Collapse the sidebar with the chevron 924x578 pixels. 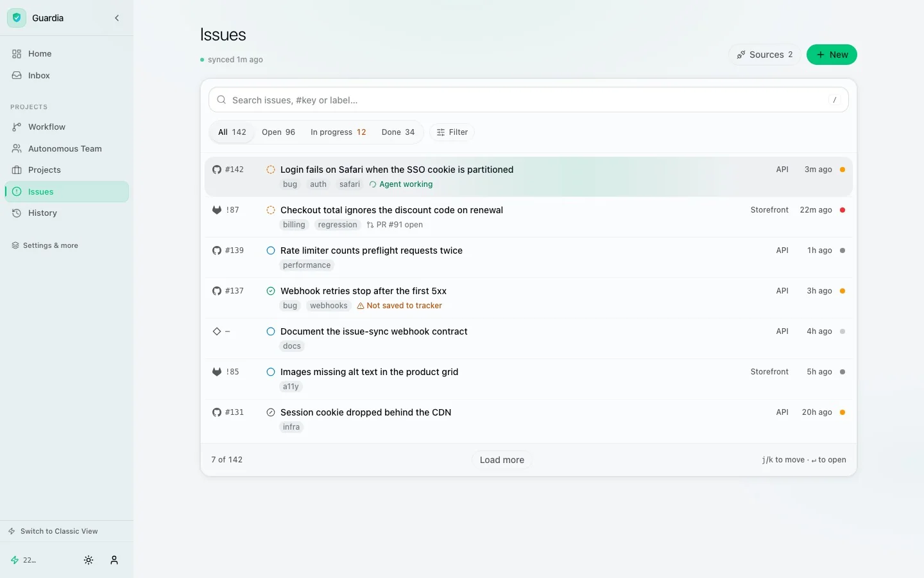(117, 18)
